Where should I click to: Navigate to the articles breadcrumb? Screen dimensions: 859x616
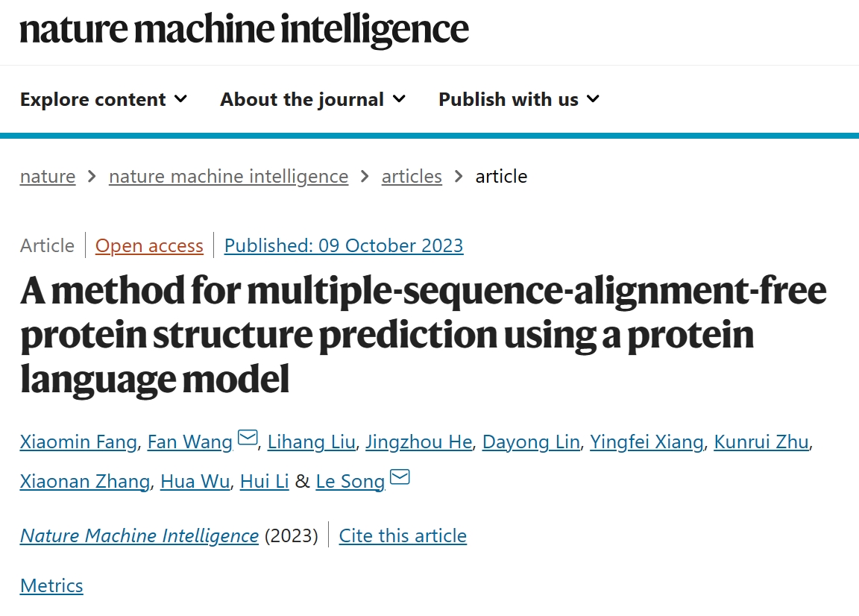coord(412,177)
